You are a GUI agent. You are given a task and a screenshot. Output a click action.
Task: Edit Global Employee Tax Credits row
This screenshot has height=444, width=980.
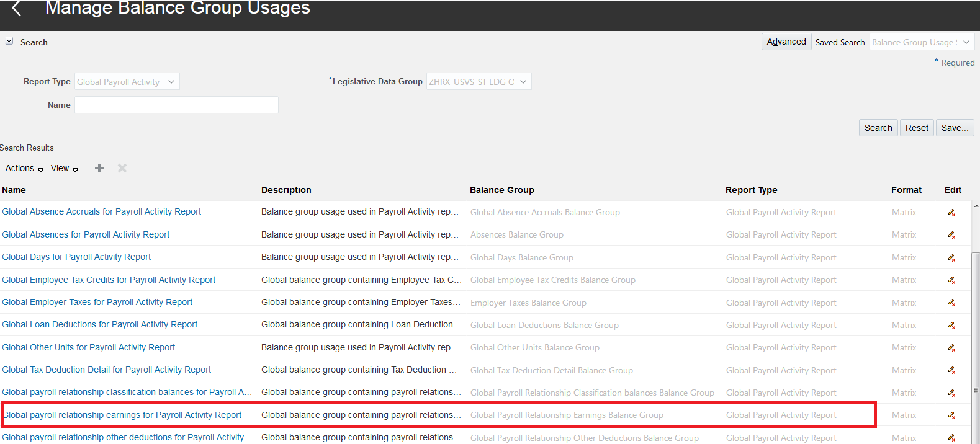tap(951, 280)
